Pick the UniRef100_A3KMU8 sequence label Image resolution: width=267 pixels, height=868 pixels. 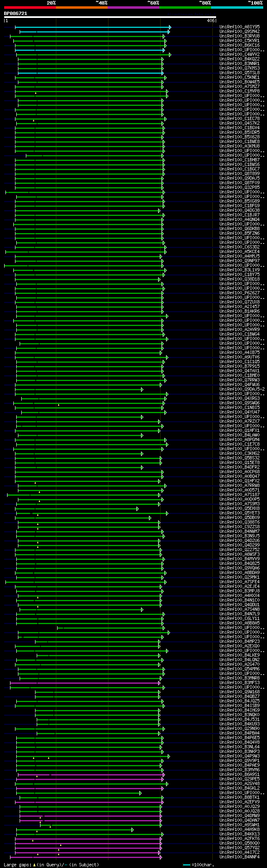[239, 146]
